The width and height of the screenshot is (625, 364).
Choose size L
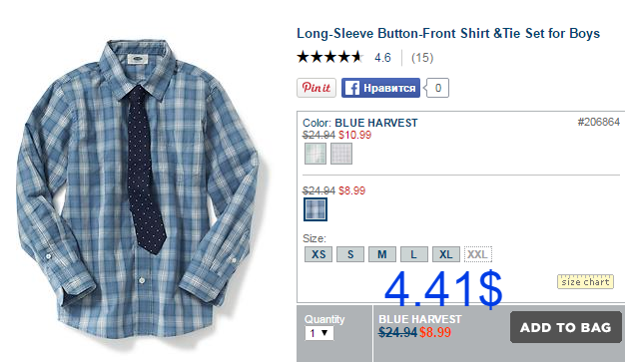(x=413, y=254)
